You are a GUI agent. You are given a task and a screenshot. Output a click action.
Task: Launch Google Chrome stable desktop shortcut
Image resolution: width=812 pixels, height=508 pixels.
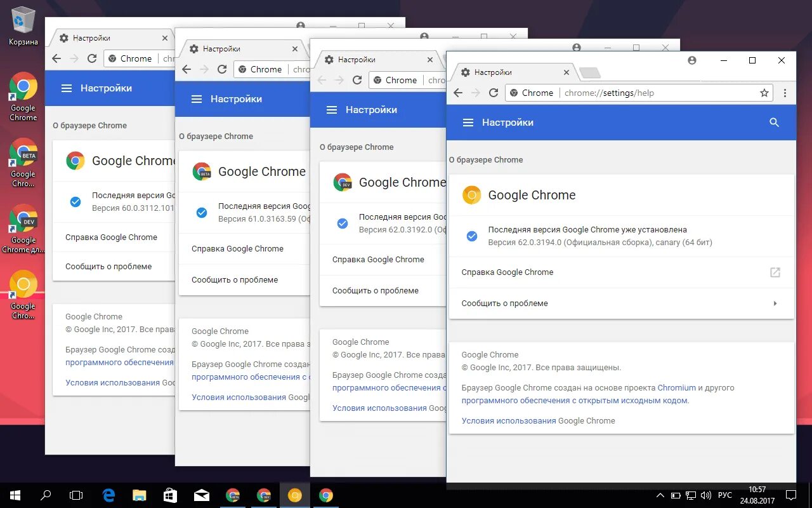23,97
